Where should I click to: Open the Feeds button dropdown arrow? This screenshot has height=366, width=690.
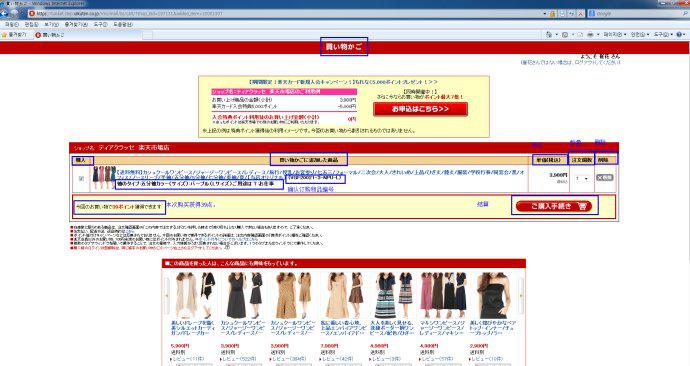572,34
